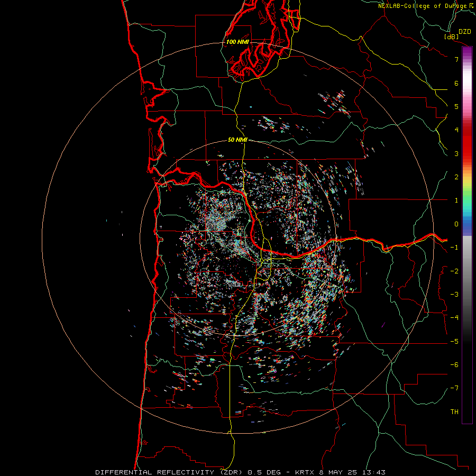Click the 4 value on the color scale
Image resolution: width=476 pixels, height=476 pixels.
(456, 130)
